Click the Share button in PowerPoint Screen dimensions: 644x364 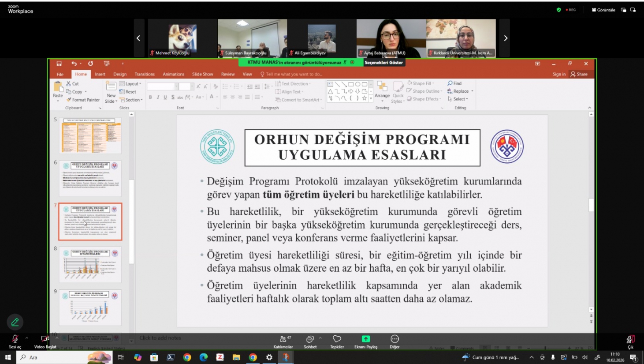click(579, 74)
